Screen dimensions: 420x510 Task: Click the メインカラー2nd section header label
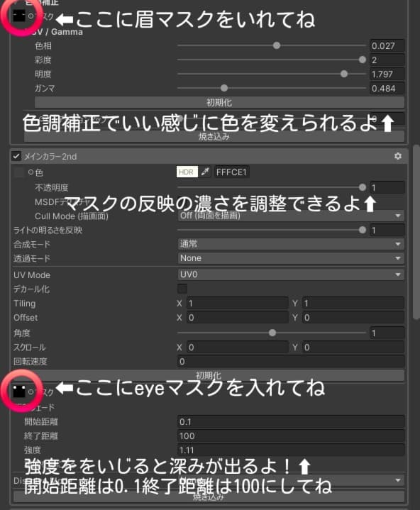(50, 157)
